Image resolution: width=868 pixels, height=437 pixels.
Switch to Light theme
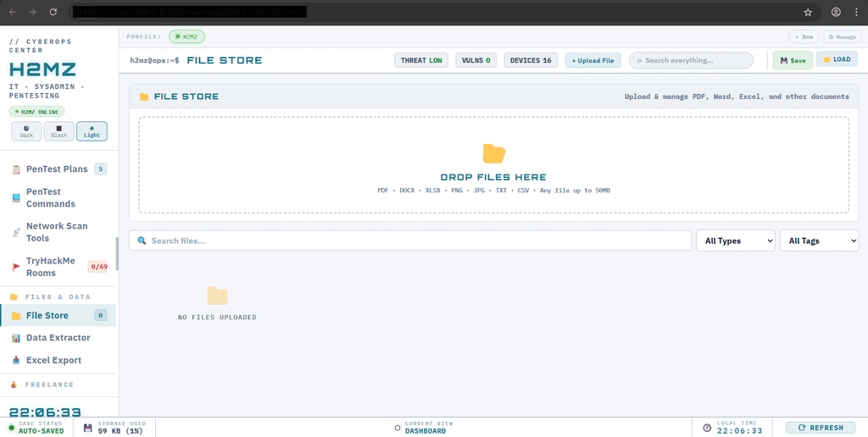point(92,131)
